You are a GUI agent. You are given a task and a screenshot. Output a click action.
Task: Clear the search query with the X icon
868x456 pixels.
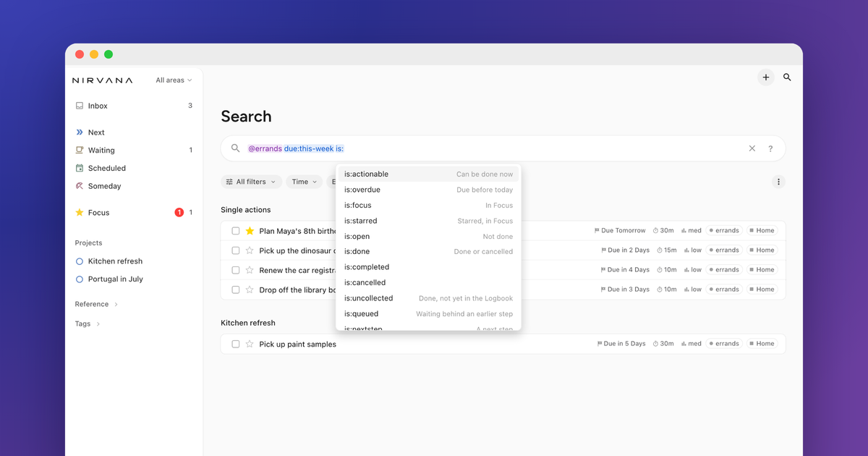coord(752,148)
